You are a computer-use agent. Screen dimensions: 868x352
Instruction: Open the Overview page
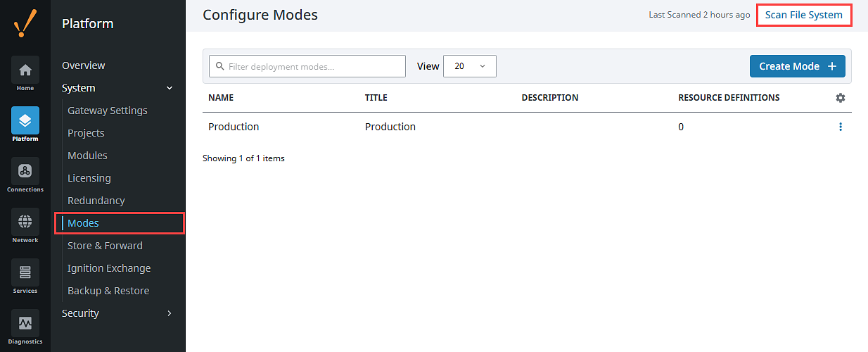[x=84, y=65]
